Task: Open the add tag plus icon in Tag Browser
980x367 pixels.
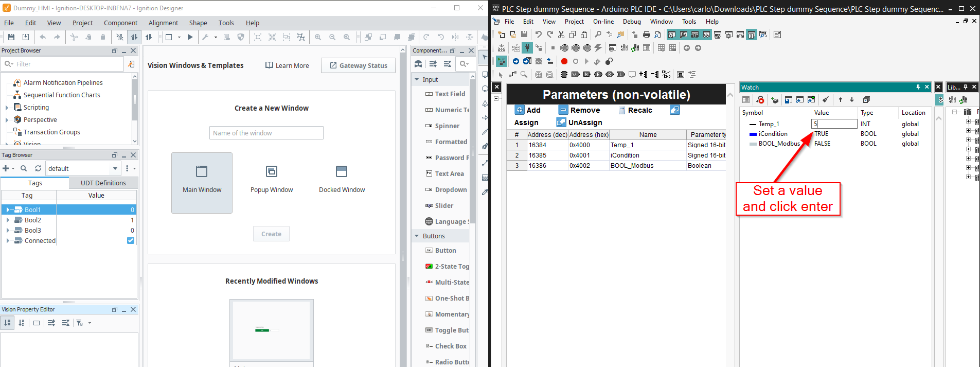Action: point(6,168)
